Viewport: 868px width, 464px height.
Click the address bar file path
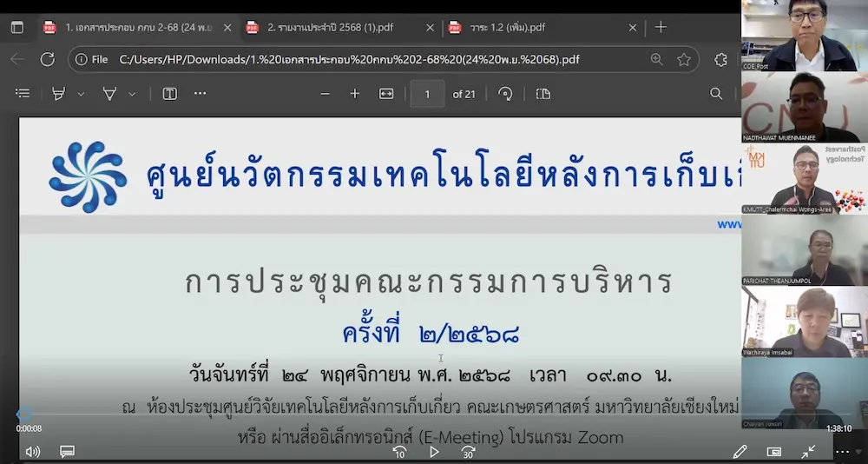349,59
